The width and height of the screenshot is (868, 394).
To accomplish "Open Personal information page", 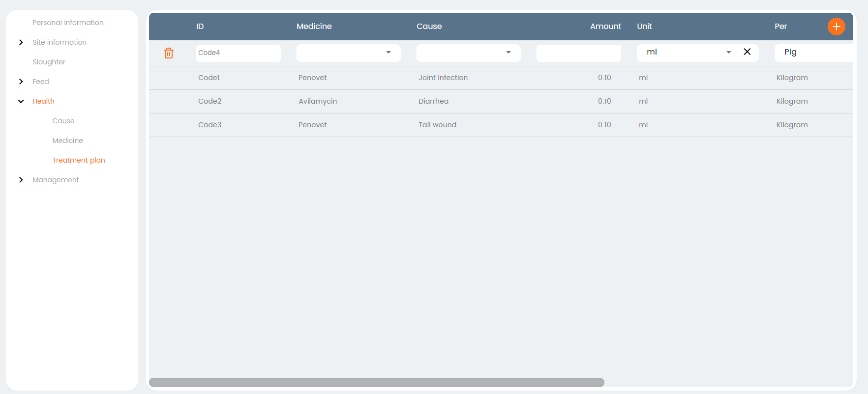I will click(68, 23).
